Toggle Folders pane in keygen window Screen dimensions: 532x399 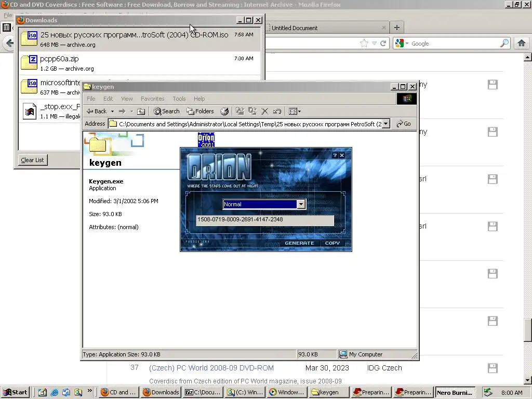[x=200, y=111]
